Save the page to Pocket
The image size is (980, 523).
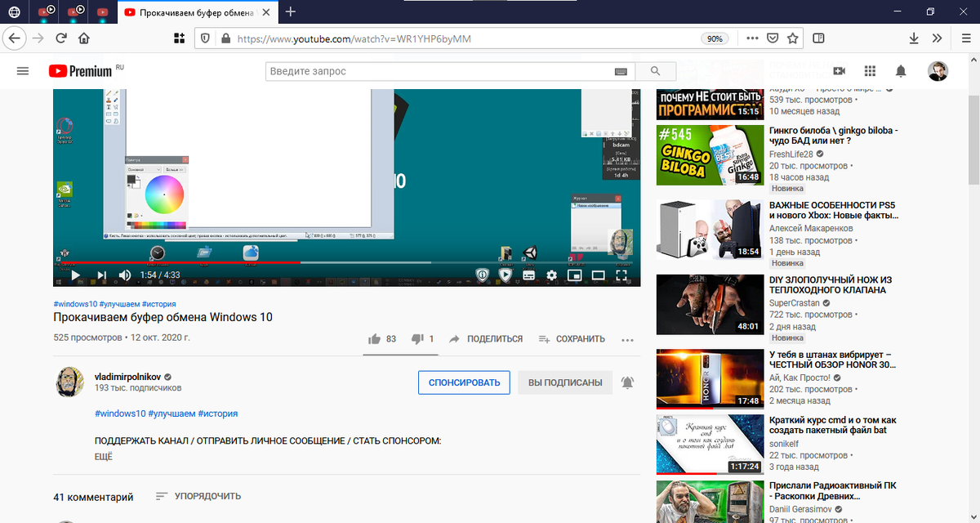click(772, 38)
